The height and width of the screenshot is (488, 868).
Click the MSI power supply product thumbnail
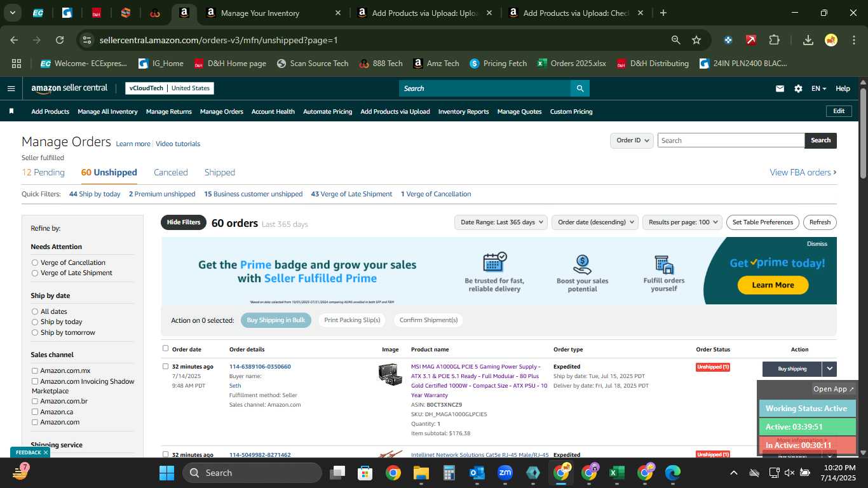point(390,374)
